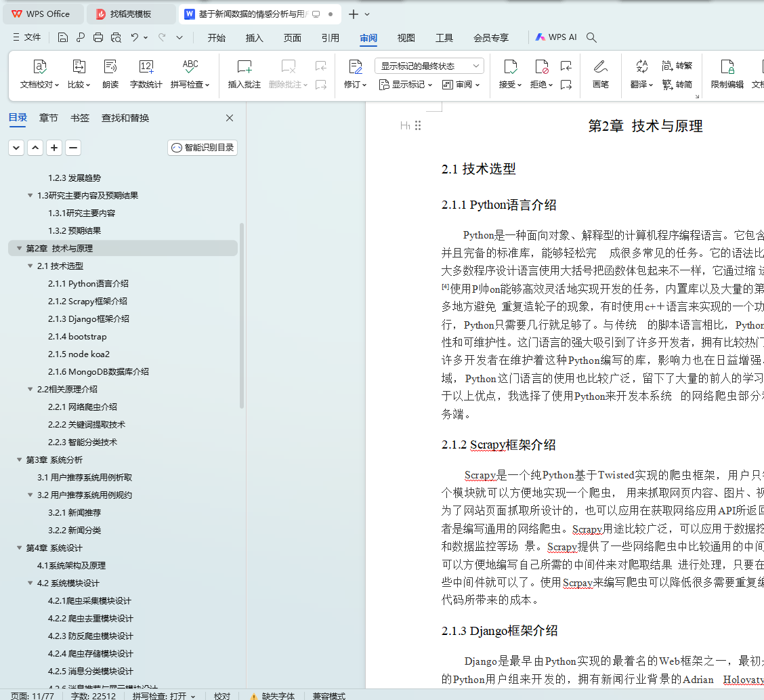Click the search magnifier icon
This screenshot has height=700, width=764.
coord(591,37)
